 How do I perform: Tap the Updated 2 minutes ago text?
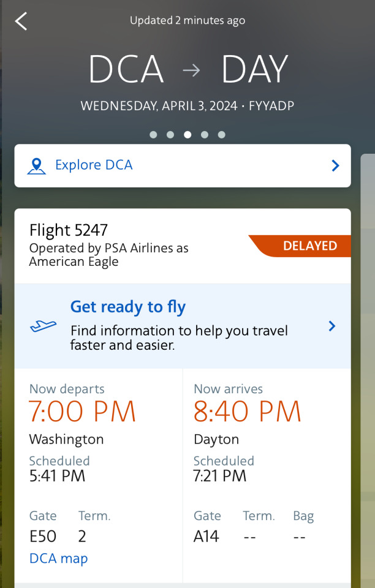[187, 21]
